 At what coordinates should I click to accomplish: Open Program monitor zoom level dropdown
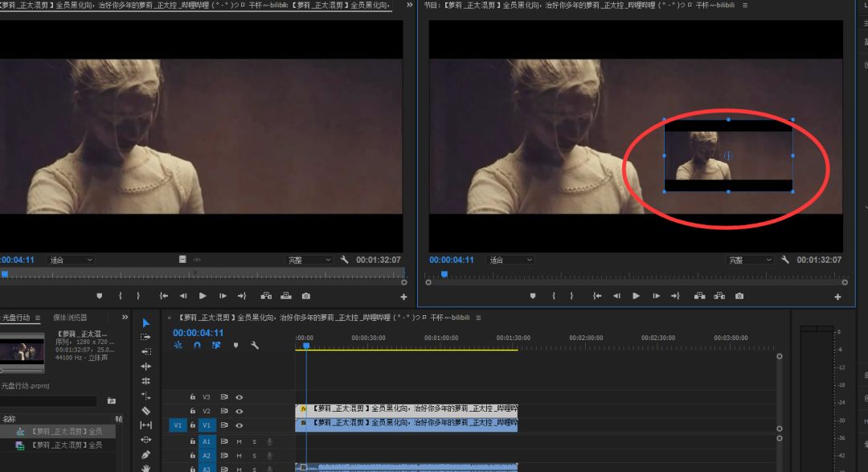click(x=510, y=260)
